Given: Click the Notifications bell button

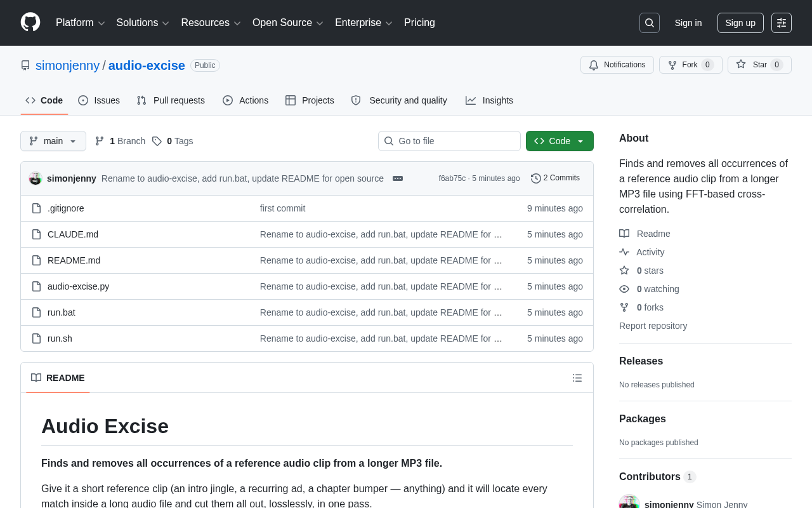Looking at the screenshot, I should [x=617, y=65].
